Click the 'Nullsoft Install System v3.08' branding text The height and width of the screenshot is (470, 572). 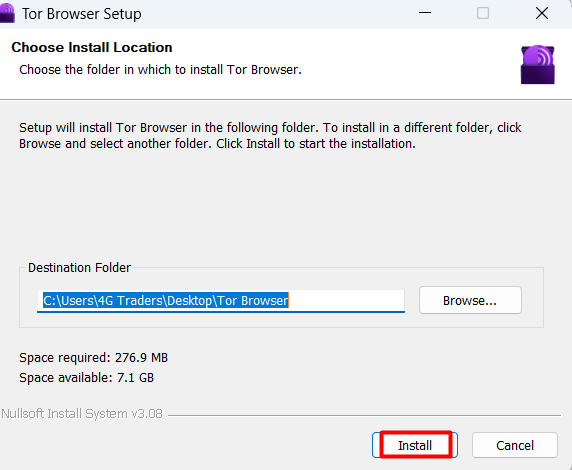82,414
